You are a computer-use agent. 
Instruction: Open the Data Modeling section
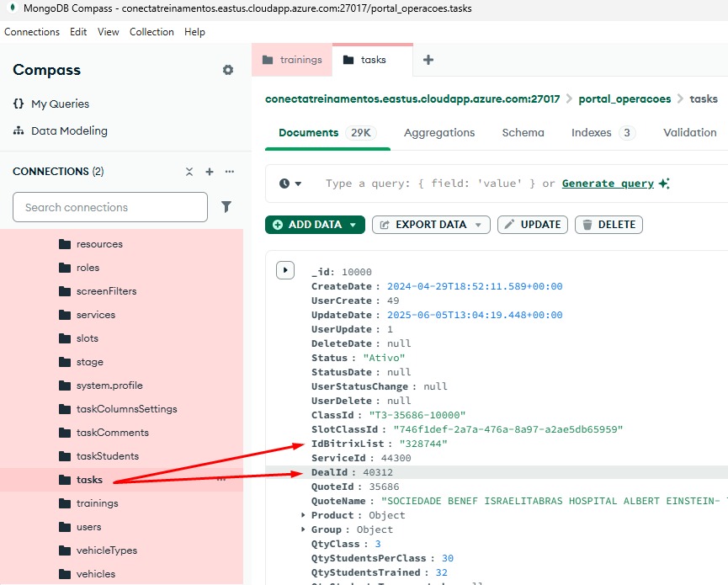click(x=69, y=131)
